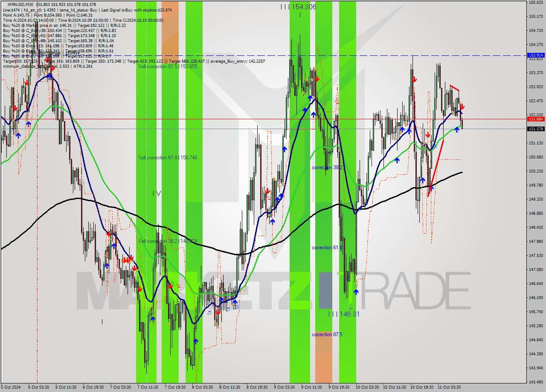Screen dimensions: 546x392
Task: Click the '6 Oct 11:30' time label
Action: [x=66, y=387]
